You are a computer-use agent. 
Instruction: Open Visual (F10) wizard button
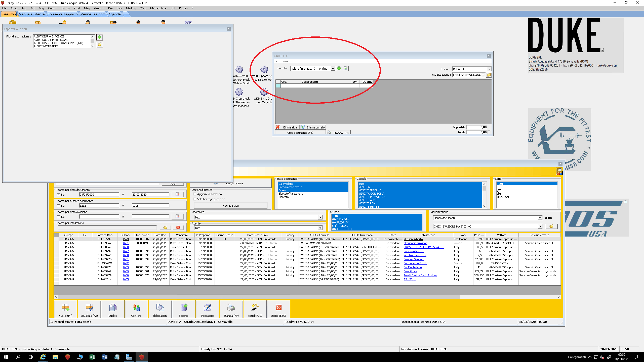coord(255,309)
